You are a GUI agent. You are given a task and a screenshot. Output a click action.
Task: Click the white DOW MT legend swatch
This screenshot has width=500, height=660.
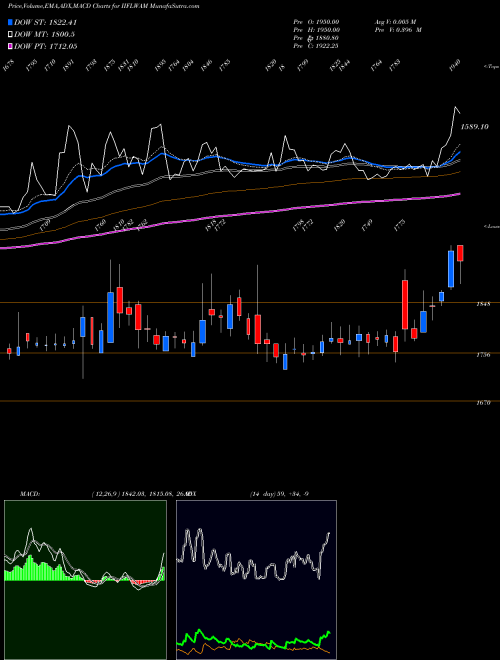point(11,34)
